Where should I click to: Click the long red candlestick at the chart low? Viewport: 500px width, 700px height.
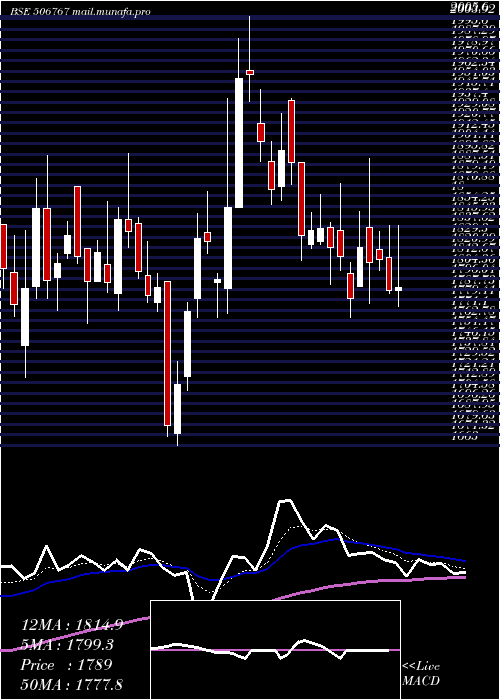pyautogui.click(x=167, y=353)
